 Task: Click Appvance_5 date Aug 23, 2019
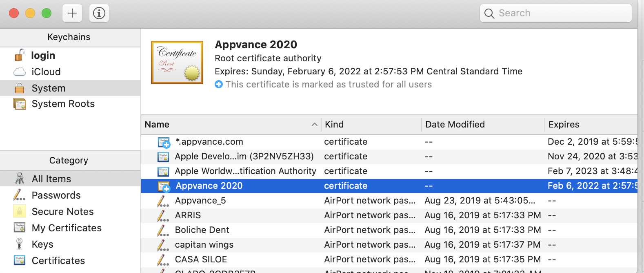(480, 201)
